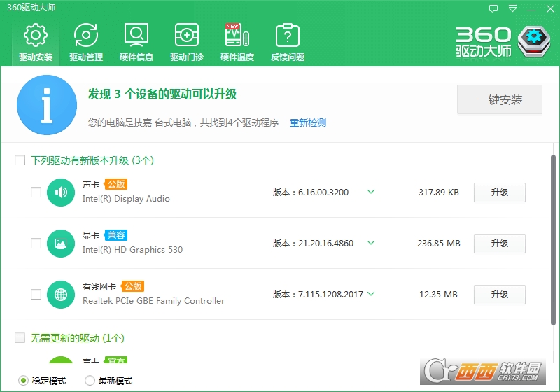Click the 12.35 MB size text
Screen dimensions: 560x392
[x=438, y=295]
